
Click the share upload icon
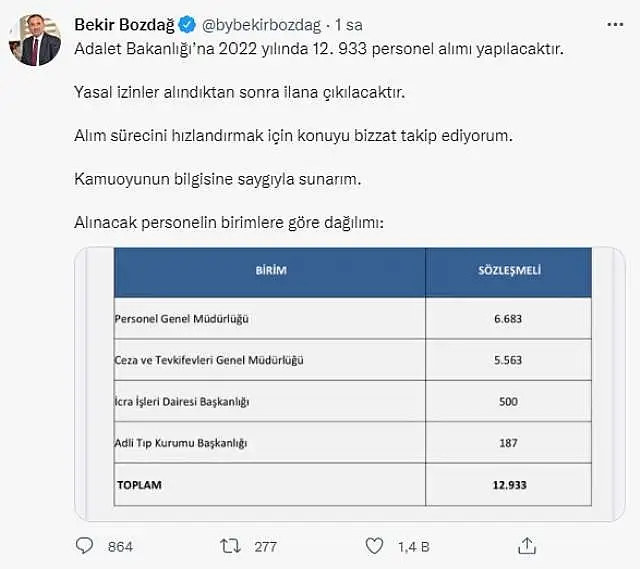click(527, 546)
